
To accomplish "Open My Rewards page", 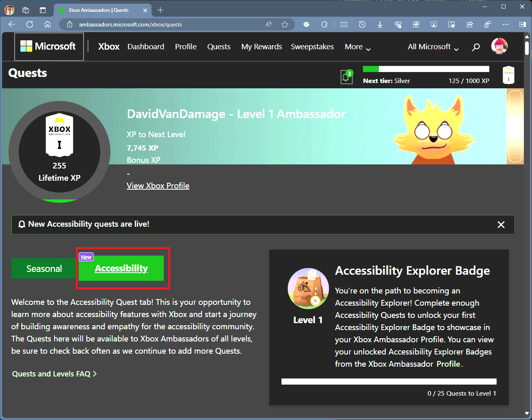I will [262, 47].
